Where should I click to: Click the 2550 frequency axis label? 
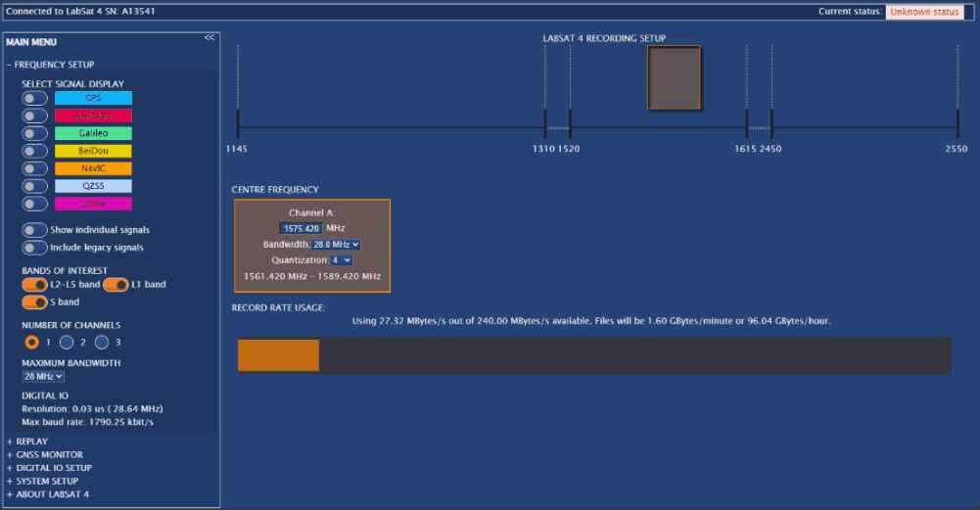click(957, 149)
